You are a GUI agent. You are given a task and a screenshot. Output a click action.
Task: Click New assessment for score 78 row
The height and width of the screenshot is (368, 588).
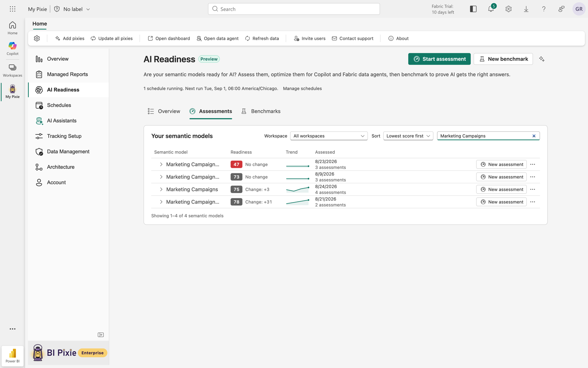pos(501,202)
